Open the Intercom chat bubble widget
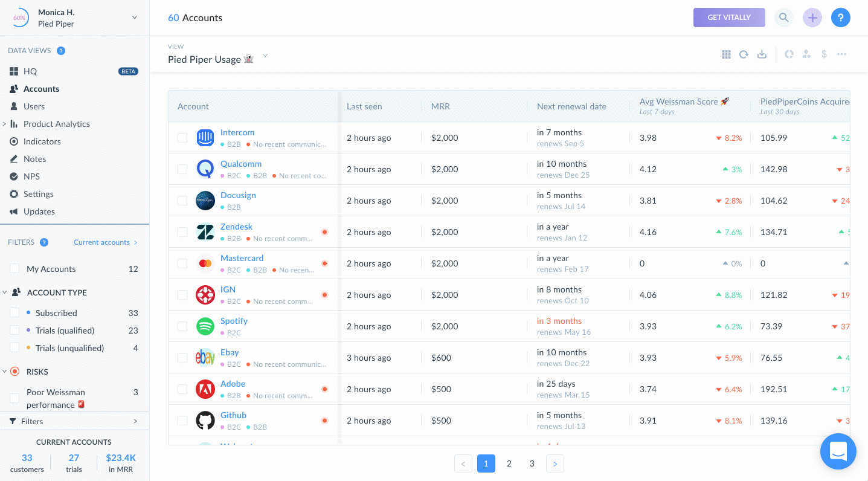 (x=838, y=451)
